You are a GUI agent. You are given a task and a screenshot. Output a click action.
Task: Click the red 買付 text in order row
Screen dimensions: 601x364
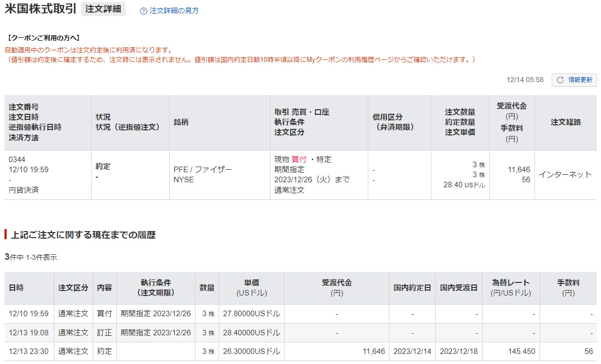point(299,160)
